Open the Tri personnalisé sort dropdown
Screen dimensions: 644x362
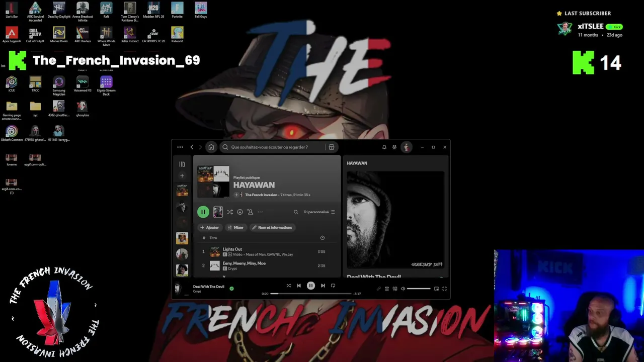(319, 212)
